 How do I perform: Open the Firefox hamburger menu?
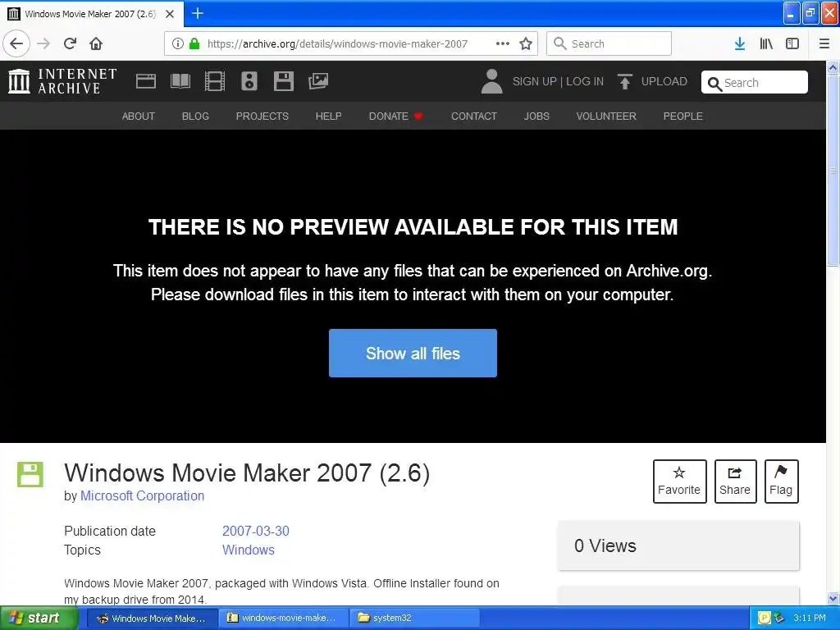[x=824, y=43]
